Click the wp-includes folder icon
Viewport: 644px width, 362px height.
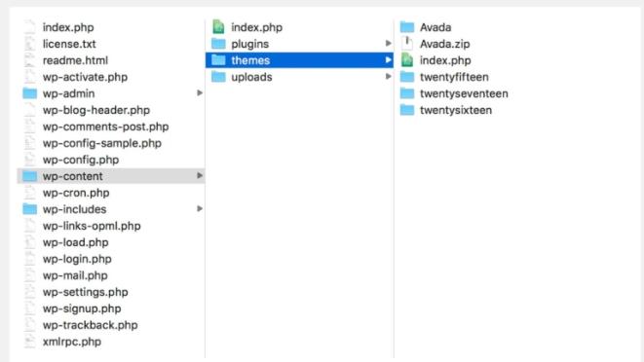pyautogui.click(x=29, y=209)
